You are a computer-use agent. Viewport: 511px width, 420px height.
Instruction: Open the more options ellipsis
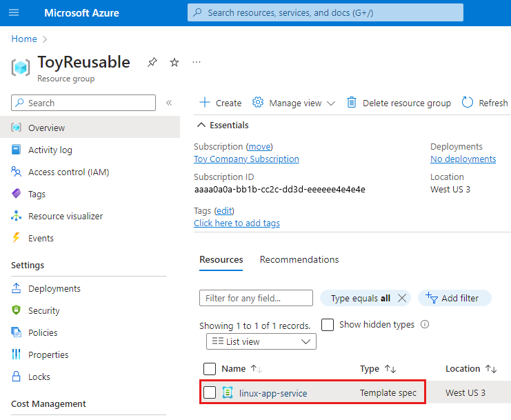coord(196,62)
